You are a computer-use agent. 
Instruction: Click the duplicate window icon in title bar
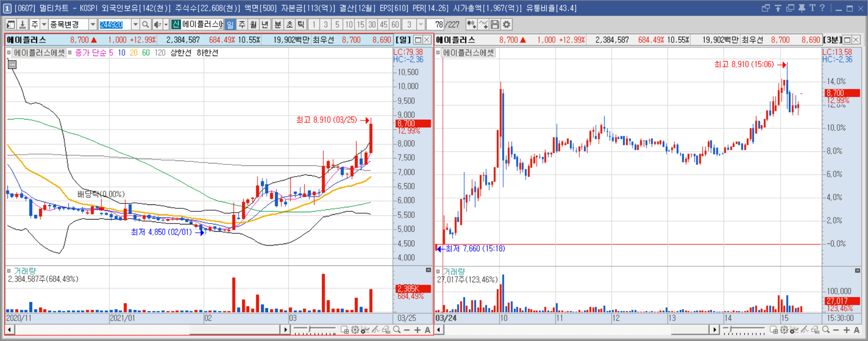(x=790, y=8)
